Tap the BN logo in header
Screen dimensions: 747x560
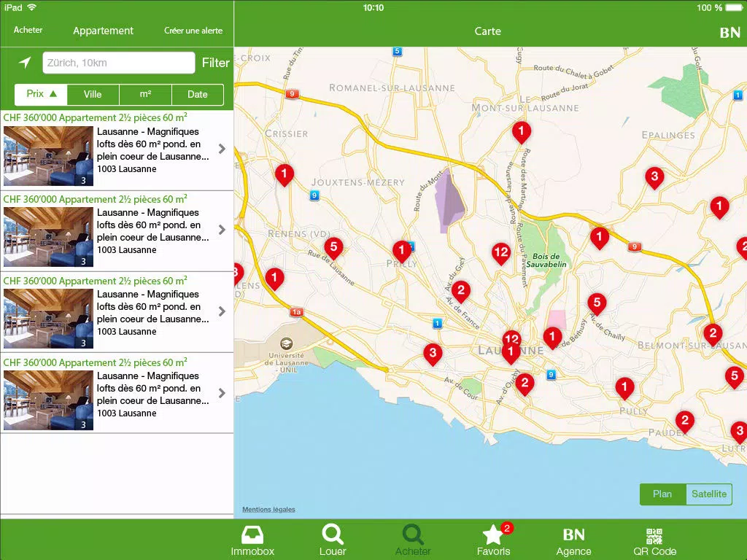click(729, 32)
